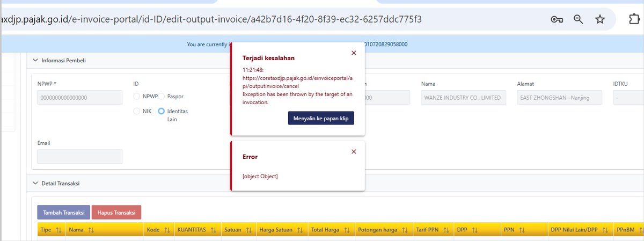Bookmark this page with the star icon

point(600,19)
